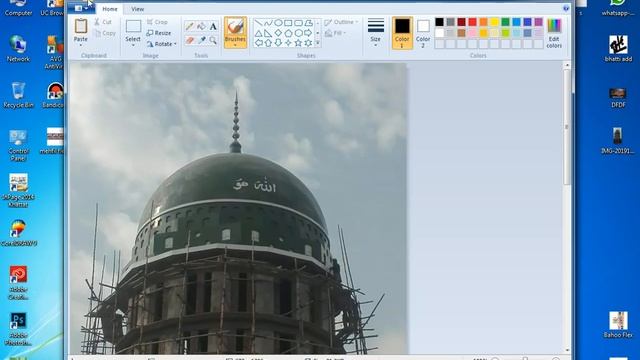
Task: Click the Crop button
Action: 157,22
